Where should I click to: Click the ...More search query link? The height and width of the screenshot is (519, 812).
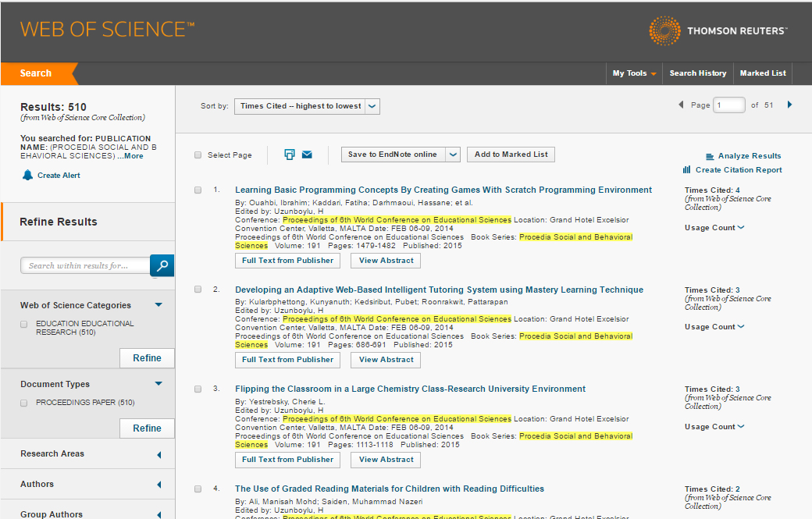click(x=130, y=156)
